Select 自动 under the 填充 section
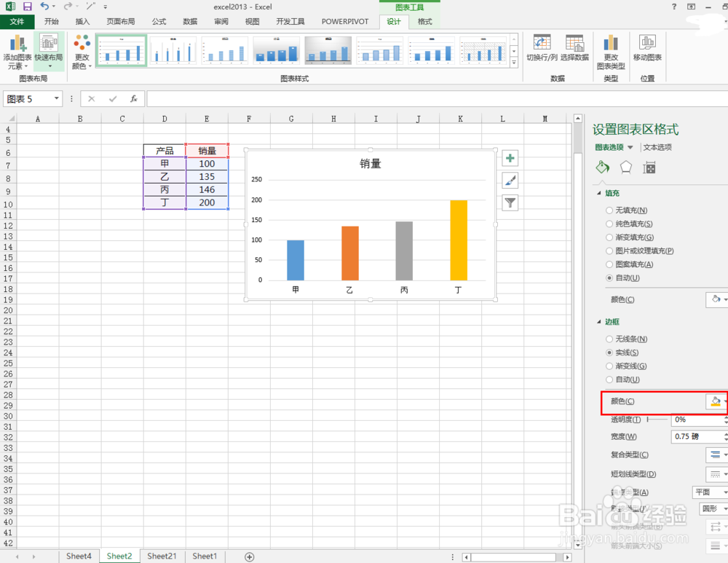728x563 pixels. (x=609, y=277)
